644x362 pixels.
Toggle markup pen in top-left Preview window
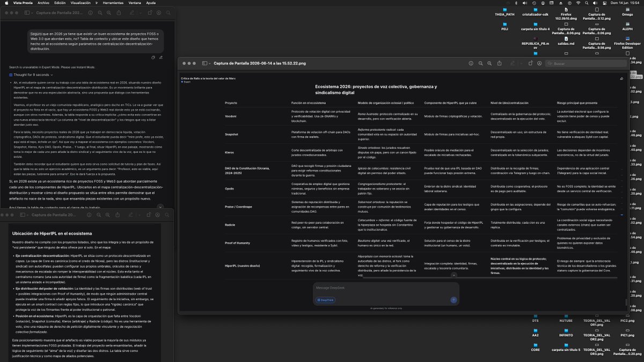click(131, 12)
